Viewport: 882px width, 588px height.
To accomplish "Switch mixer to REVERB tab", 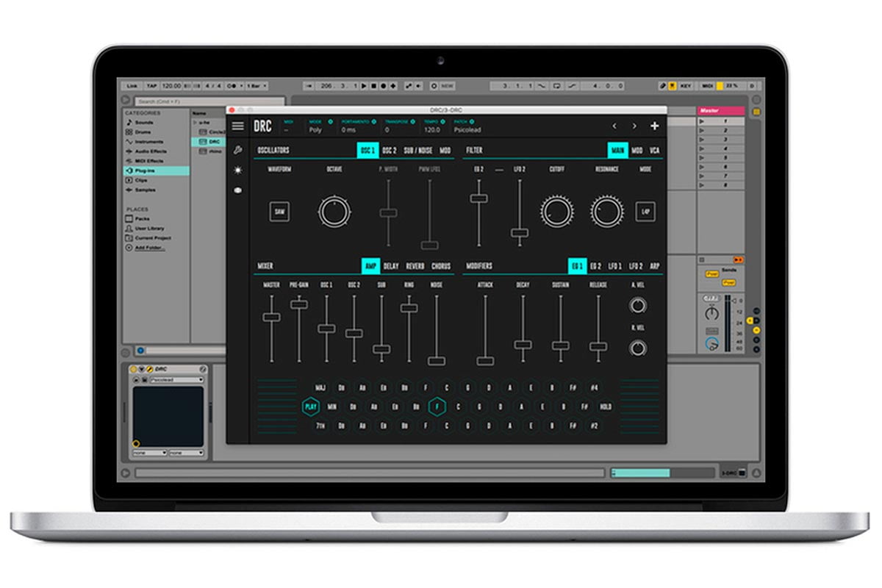I will click(x=415, y=266).
